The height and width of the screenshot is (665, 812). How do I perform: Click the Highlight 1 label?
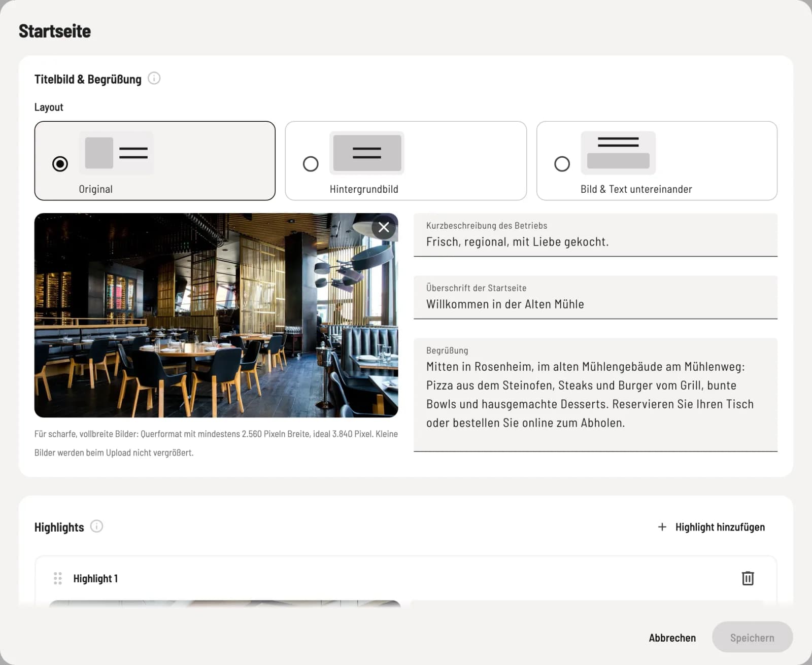[95, 578]
